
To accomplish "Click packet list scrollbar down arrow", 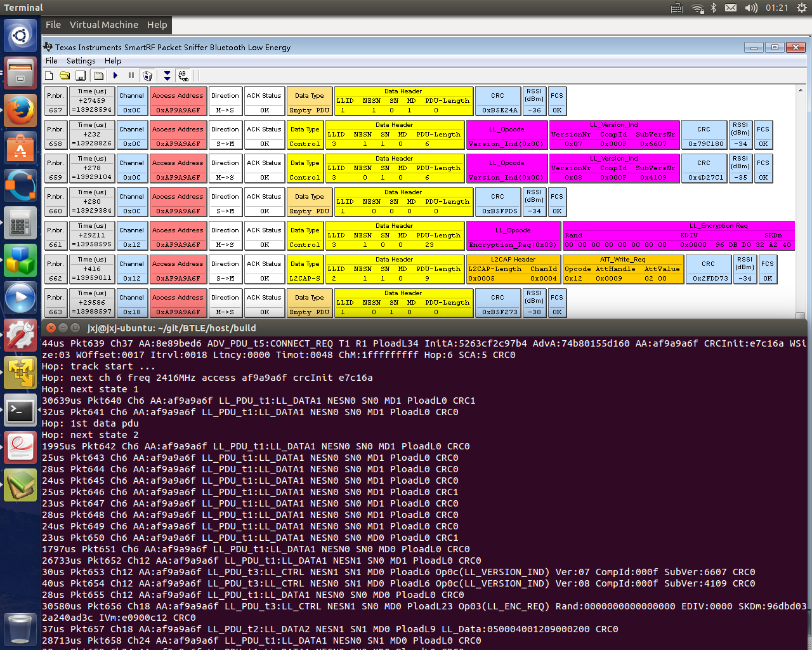I will pyautogui.click(x=800, y=315).
